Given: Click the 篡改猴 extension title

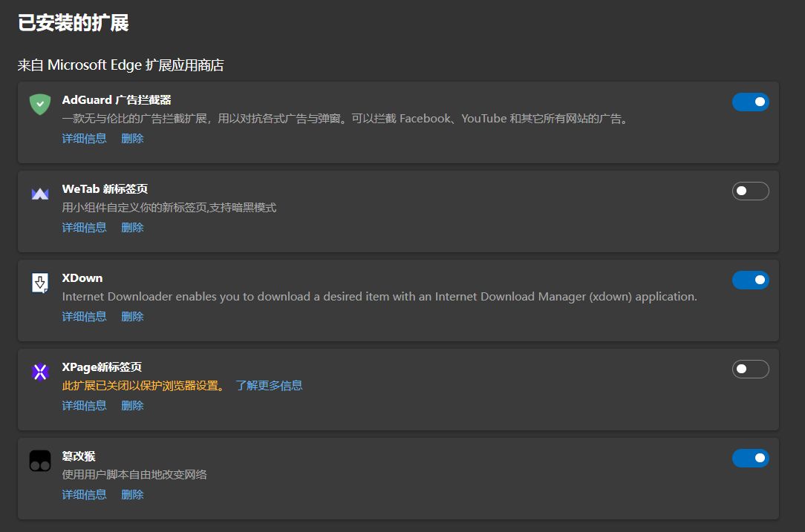Looking at the screenshot, I should pos(79,456).
